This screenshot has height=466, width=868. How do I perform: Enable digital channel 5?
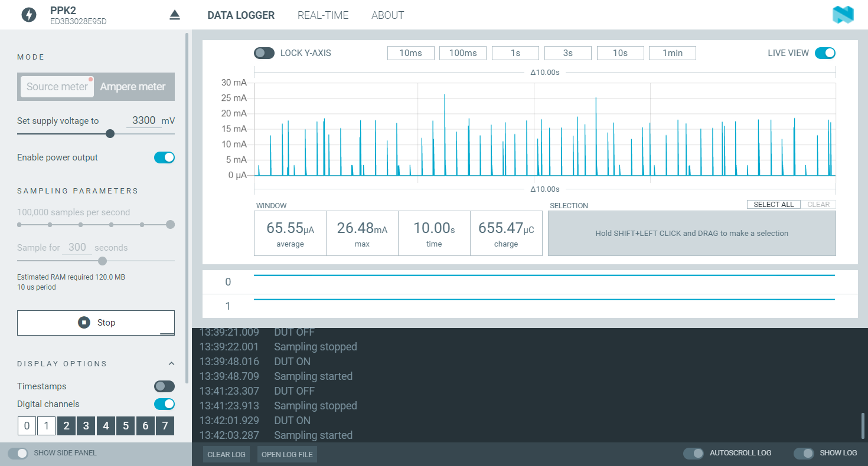pos(126,426)
